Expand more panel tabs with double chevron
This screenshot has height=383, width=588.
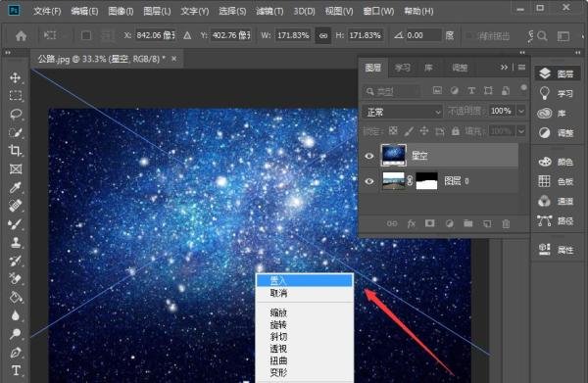coord(504,68)
